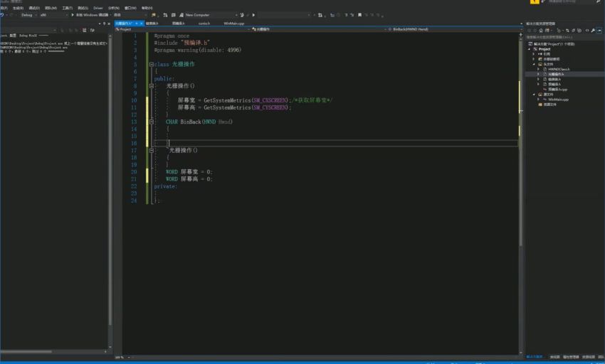Select HWNDClass.h in Solution Explorer
This screenshot has width=605, height=364.
pyautogui.click(x=559, y=69)
